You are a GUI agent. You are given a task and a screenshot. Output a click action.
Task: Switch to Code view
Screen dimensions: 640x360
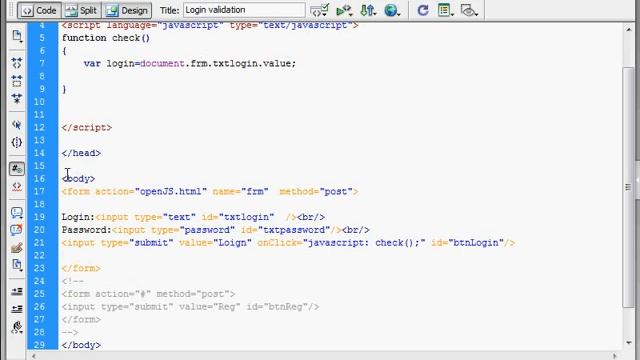39,10
